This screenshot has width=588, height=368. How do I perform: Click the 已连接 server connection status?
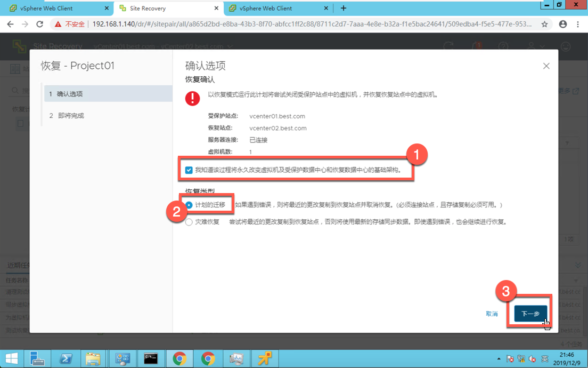(258, 140)
